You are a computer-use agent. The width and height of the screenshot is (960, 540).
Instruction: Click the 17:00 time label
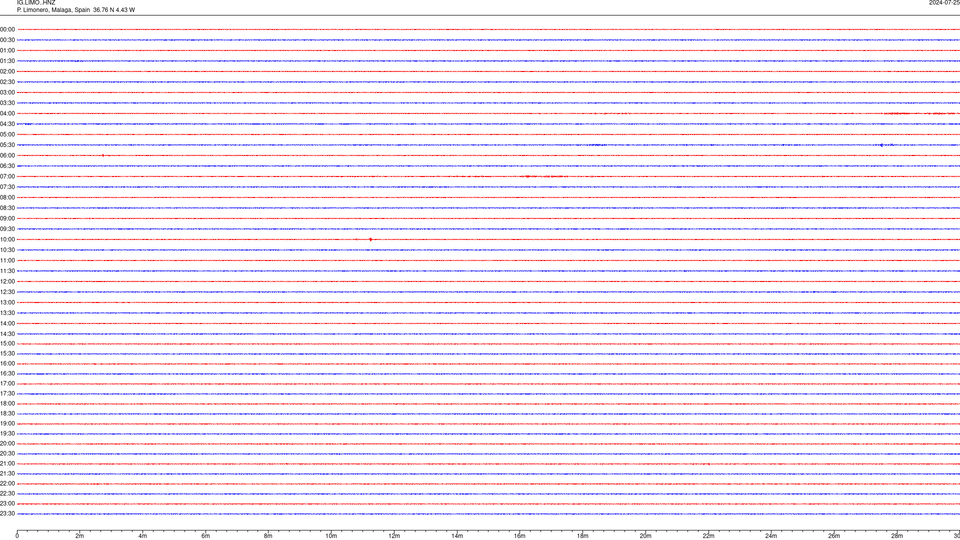coord(7,384)
